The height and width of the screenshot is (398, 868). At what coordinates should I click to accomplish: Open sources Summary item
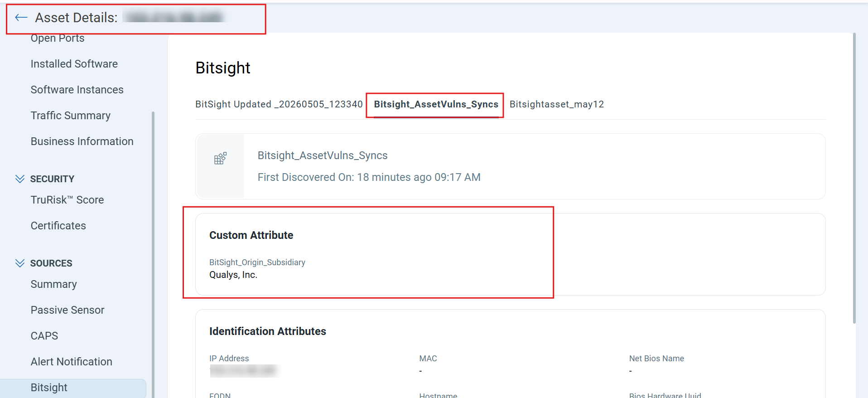(x=54, y=284)
